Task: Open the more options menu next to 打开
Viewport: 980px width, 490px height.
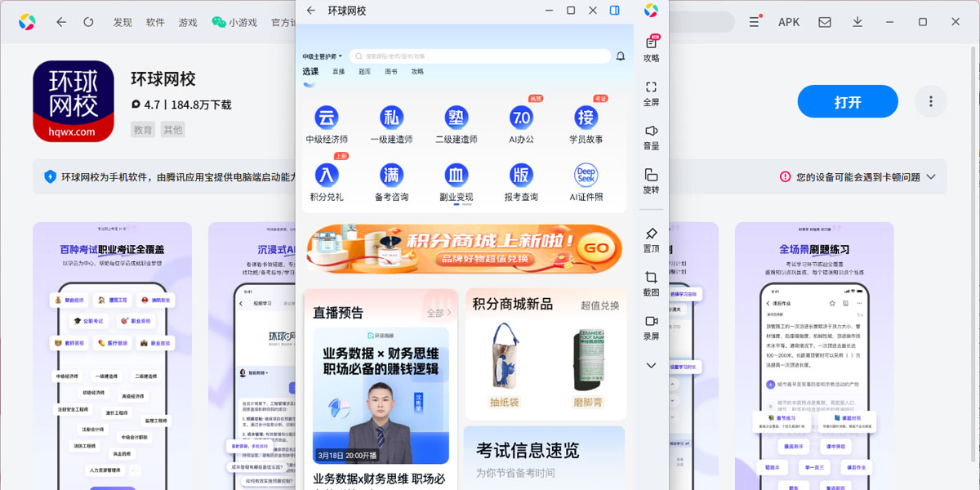Action: click(x=930, y=102)
